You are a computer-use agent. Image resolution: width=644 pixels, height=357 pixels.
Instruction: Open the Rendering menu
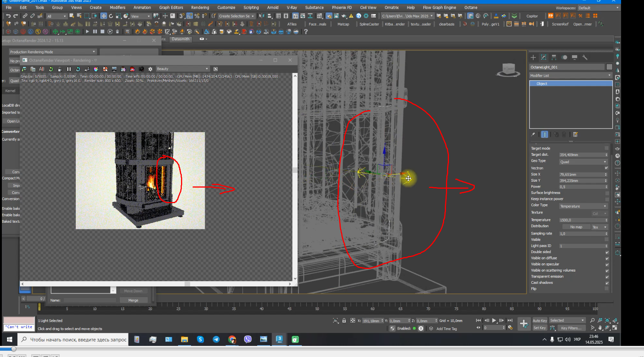pos(200,7)
